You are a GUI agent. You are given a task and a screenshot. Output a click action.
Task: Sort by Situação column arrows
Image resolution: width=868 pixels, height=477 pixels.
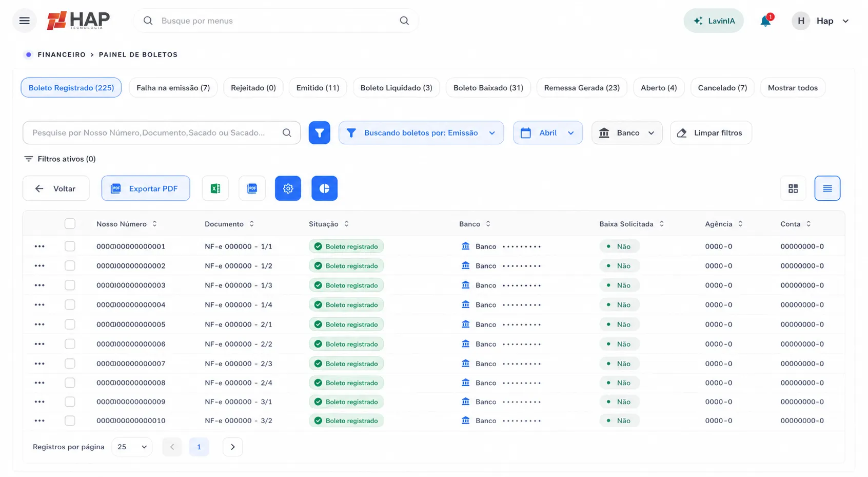coord(346,224)
